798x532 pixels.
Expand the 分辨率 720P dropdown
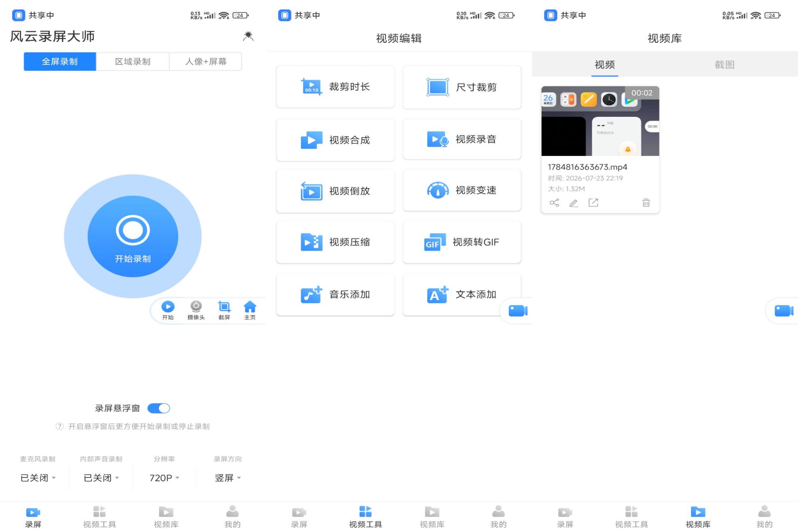165,478
